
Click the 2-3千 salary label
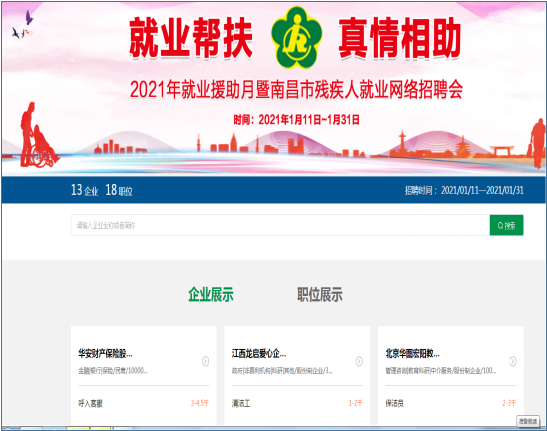509,403
